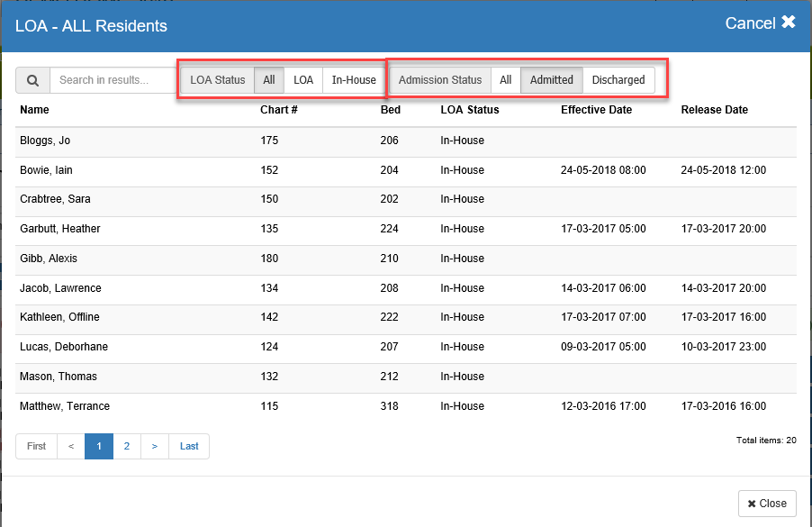Go to the First page
Viewport: 812px width, 527px height.
click(36, 446)
